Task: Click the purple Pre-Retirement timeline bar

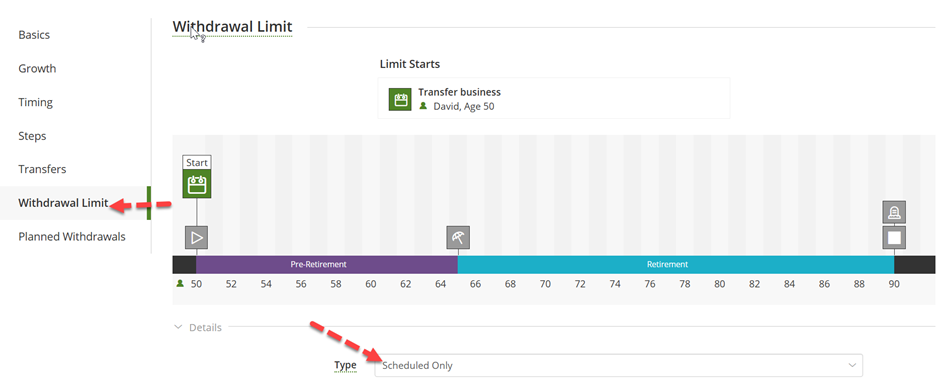Action: (327, 264)
